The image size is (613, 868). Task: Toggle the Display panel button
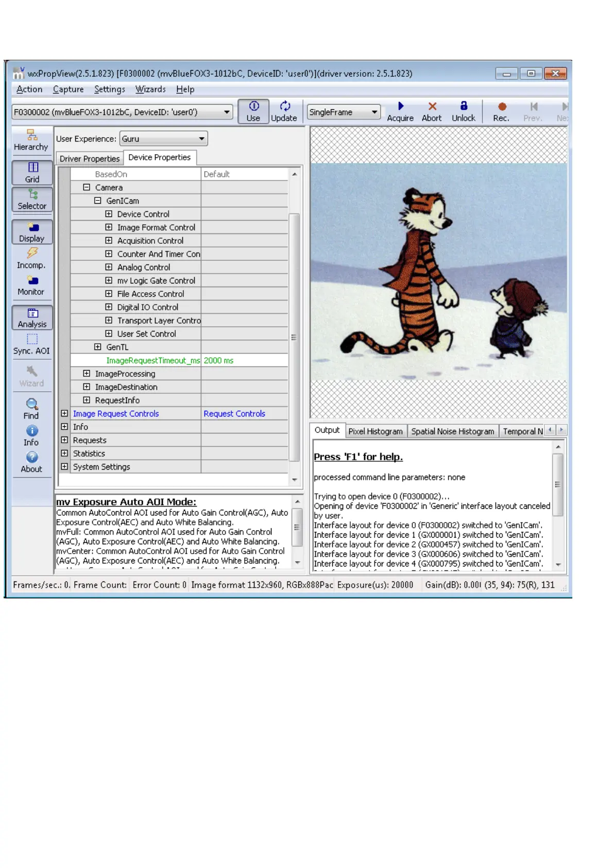click(32, 232)
